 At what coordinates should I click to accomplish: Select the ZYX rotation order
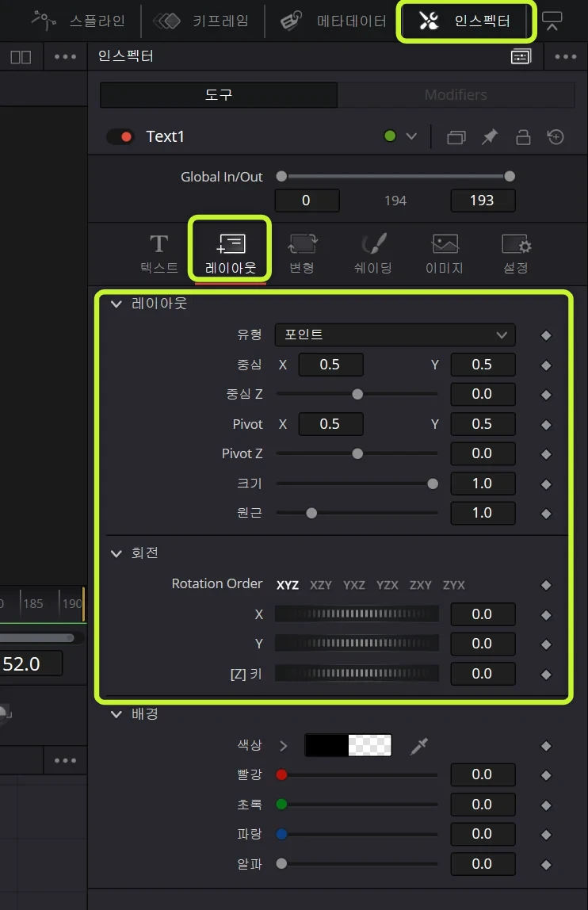(x=454, y=585)
